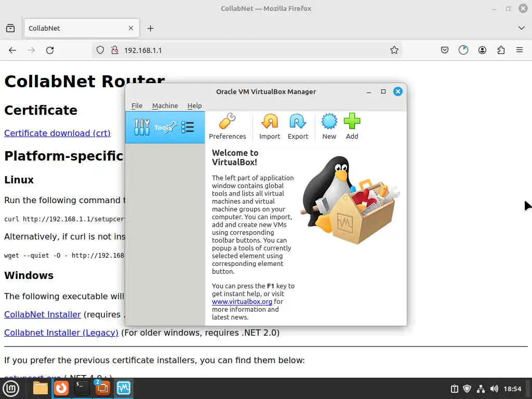
Task: Maximize the VirtualBox Manager window
Action: click(383, 91)
